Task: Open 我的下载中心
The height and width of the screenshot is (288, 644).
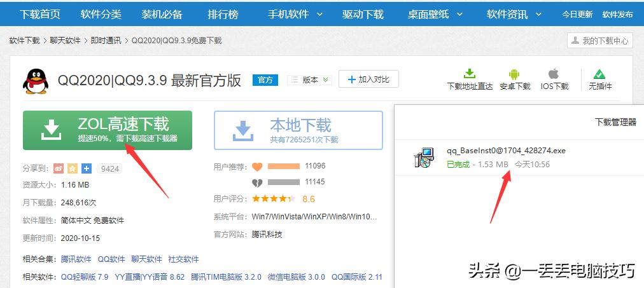Action: coord(600,41)
